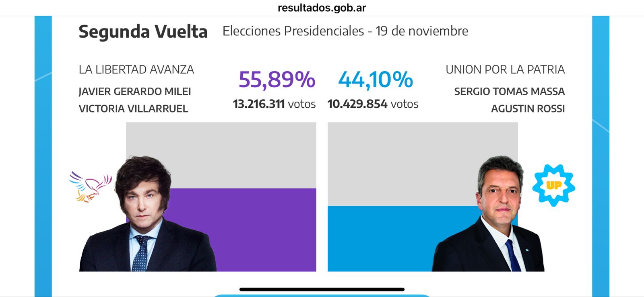This screenshot has height=297, width=644.
Task: Select the JAVIER GERARDO MILEI candidate name
Action: pyautogui.click(x=135, y=92)
